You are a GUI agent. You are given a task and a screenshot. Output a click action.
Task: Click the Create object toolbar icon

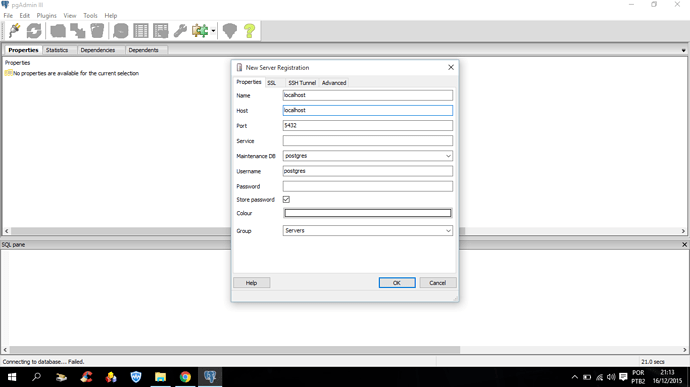77,31
